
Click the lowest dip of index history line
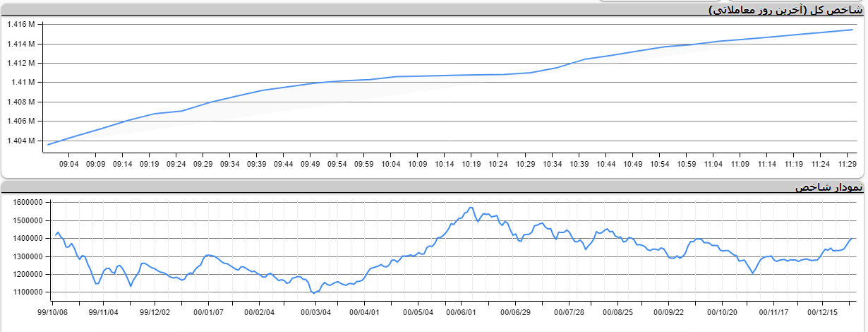(313, 293)
